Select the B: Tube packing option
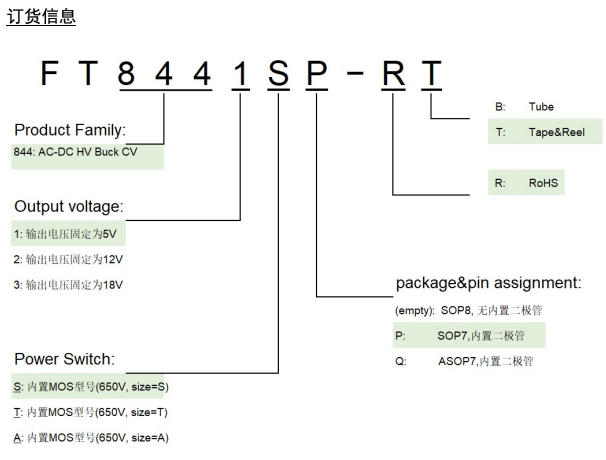This screenshot has width=606, height=460. click(x=524, y=107)
